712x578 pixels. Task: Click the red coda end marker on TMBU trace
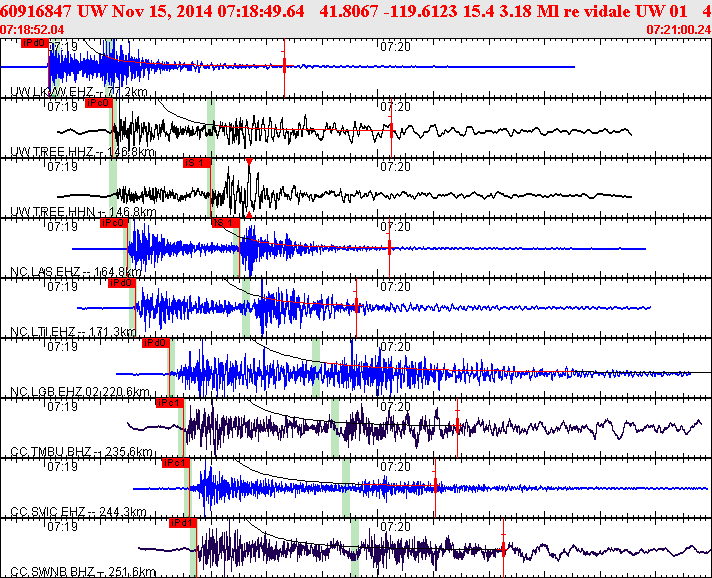[457, 426]
